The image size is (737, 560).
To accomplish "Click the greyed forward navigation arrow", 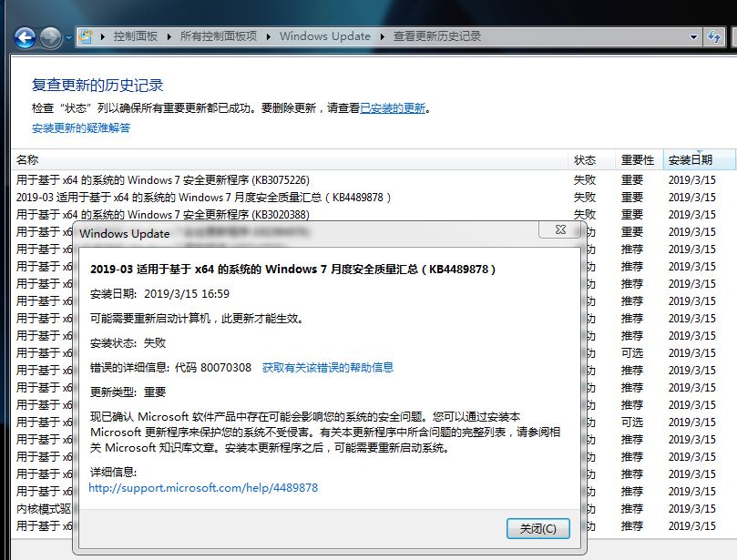I will pos(50,37).
